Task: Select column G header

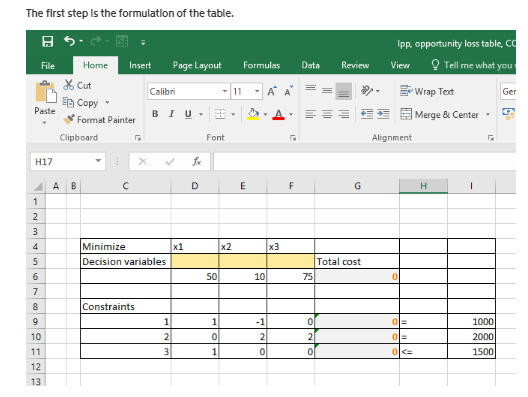Action: (x=357, y=186)
